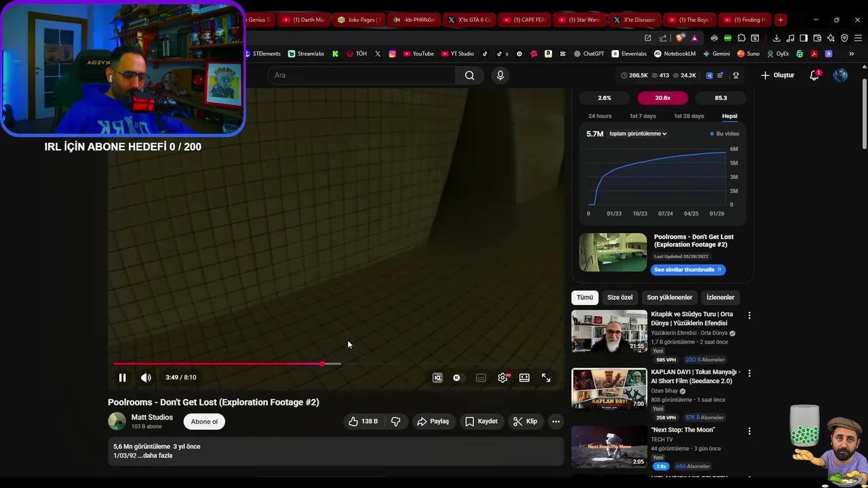Screen dimensions: 868x488
Task: Subscribe with the Abone ol button
Action: click(x=204, y=422)
